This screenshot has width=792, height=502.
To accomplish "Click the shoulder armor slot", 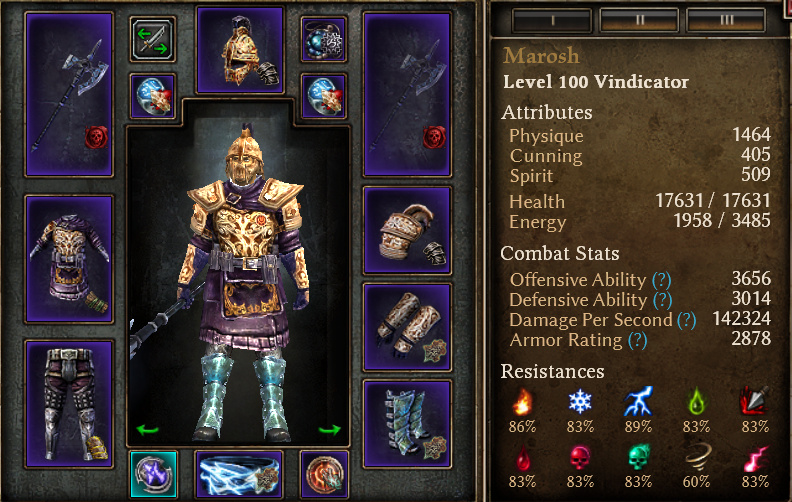I will point(407,230).
